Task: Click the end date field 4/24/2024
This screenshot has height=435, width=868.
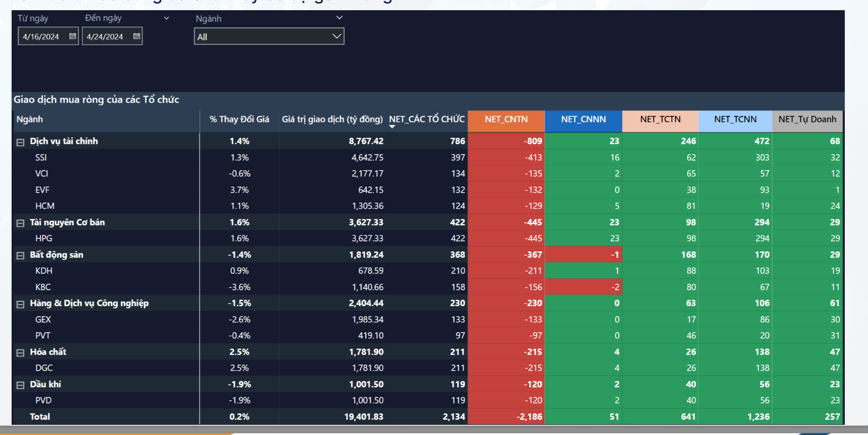Action: click(x=105, y=37)
